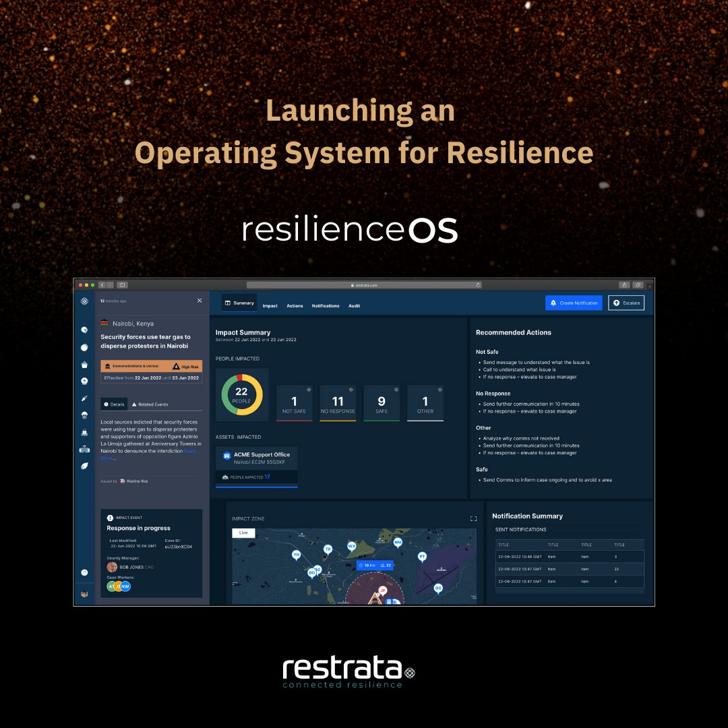
Task: Click the Create Notification button
Action: pyautogui.click(x=574, y=303)
